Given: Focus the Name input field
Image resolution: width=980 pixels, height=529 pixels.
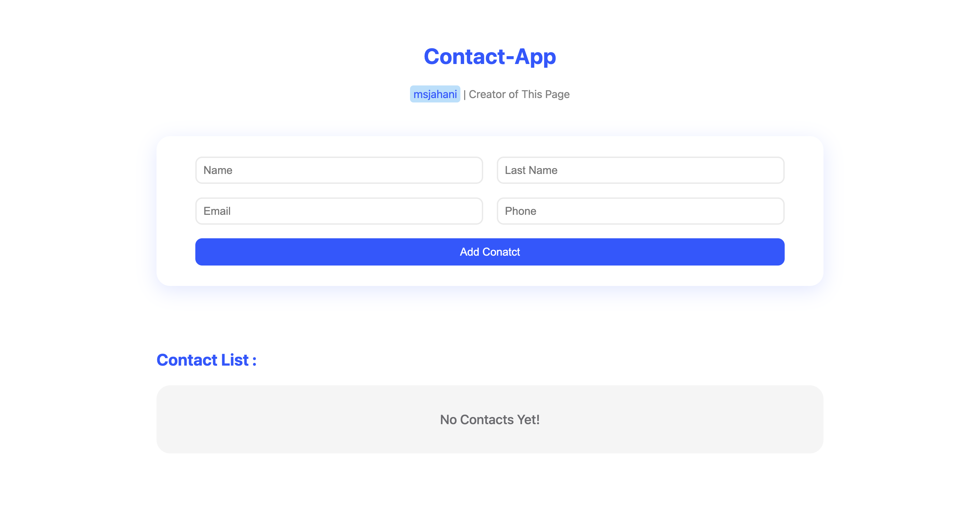Looking at the screenshot, I should (339, 170).
